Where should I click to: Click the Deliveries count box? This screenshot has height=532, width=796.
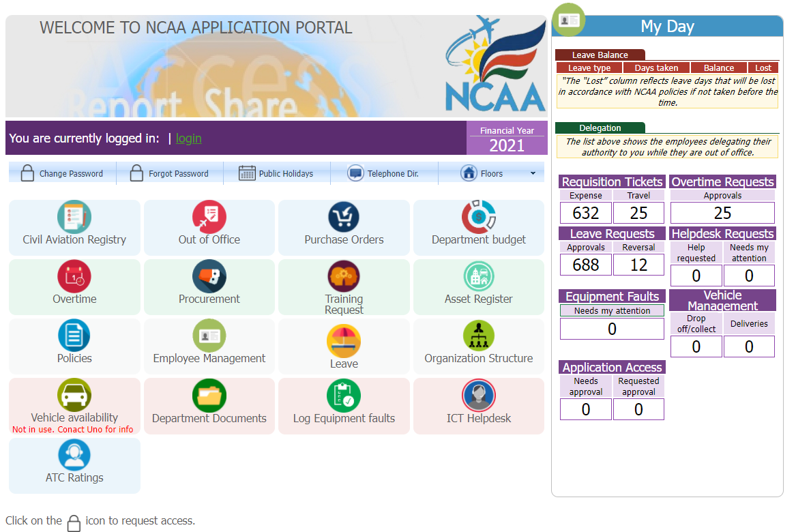(x=749, y=346)
